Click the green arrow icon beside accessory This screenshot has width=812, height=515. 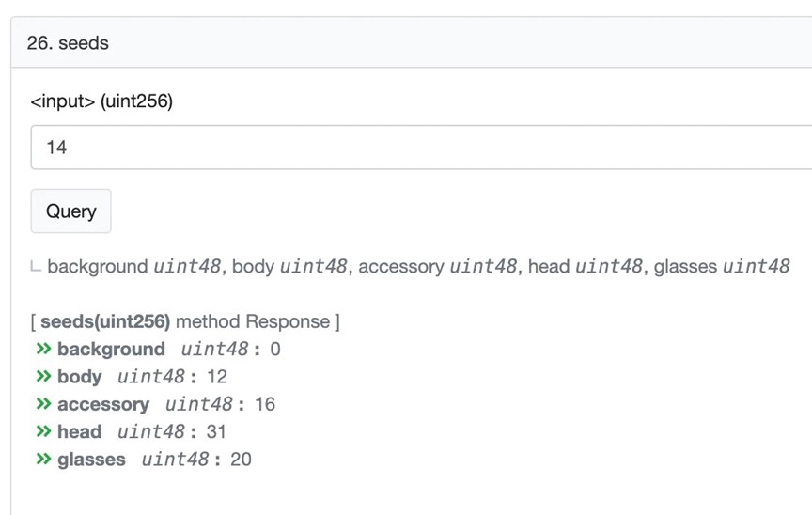point(43,404)
